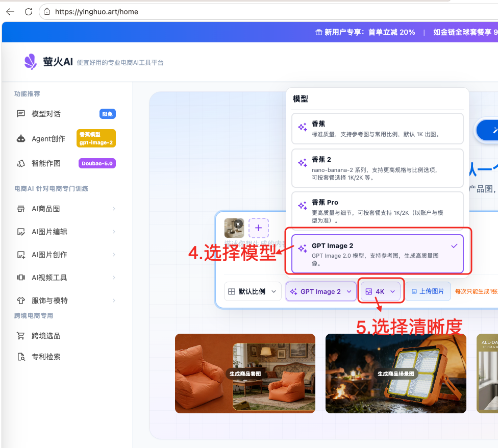Open 模型对话 in the sidebar
This screenshot has height=448, width=498.
[46, 114]
